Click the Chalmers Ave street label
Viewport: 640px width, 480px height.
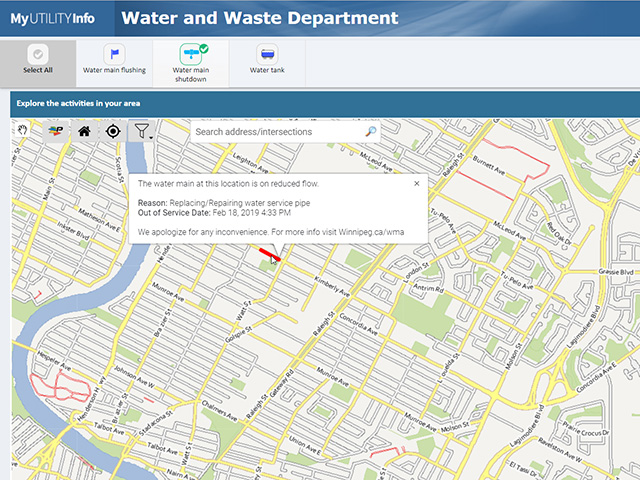(x=219, y=411)
